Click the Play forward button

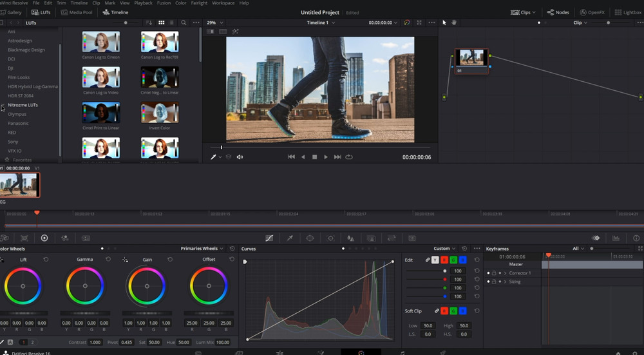click(x=326, y=157)
